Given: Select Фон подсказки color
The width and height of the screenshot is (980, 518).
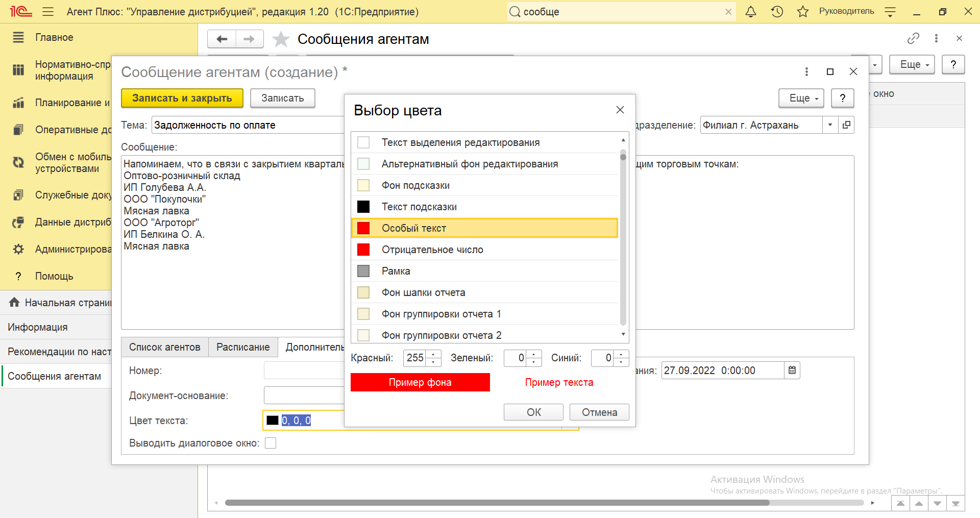Looking at the screenshot, I should click(484, 185).
